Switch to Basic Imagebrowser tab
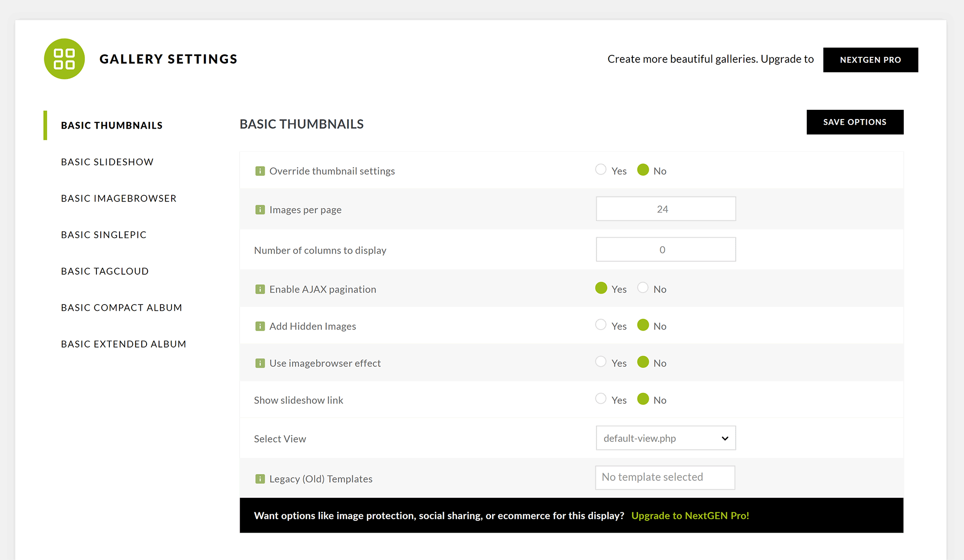Viewport: 964px width, 560px height. (x=119, y=199)
